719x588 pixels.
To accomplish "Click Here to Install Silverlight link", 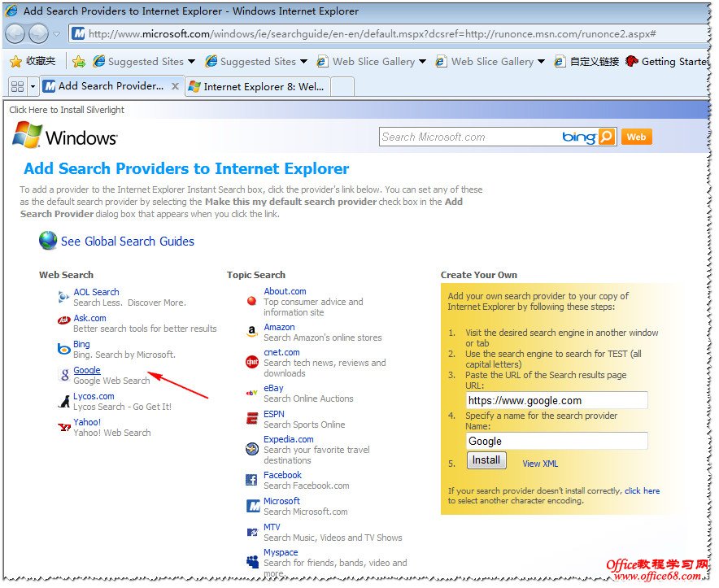I will click(67, 110).
